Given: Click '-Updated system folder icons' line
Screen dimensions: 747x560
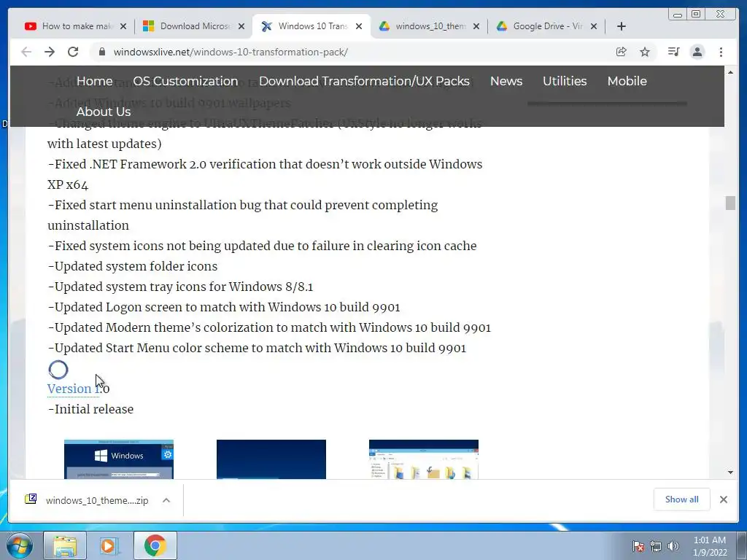Looking at the screenshot, I should (x=133, y=266).
